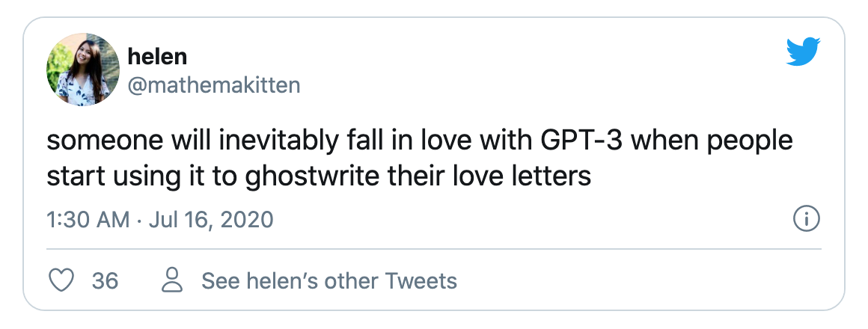The height and width of the screenshot is (329, 868).
Task: Open "See helen's other Tweets"
Action: pyautogui.click(x=329, y=281)
